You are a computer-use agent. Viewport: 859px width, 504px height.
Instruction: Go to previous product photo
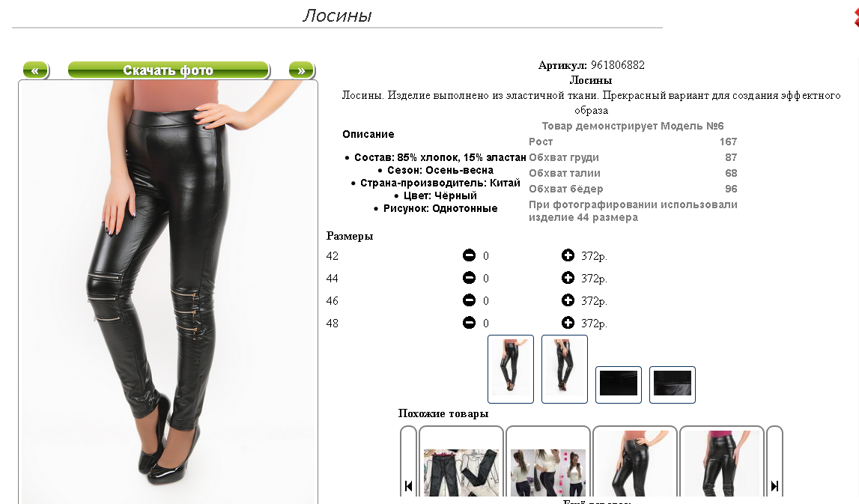click(36, 70)
